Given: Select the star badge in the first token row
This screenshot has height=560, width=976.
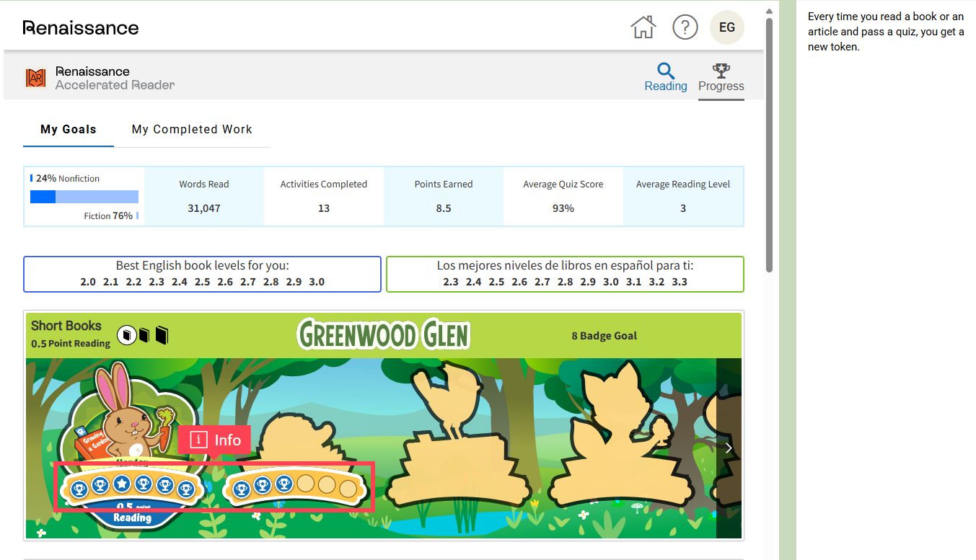Looking at the screenshot, I should click(x=123, y=484).
